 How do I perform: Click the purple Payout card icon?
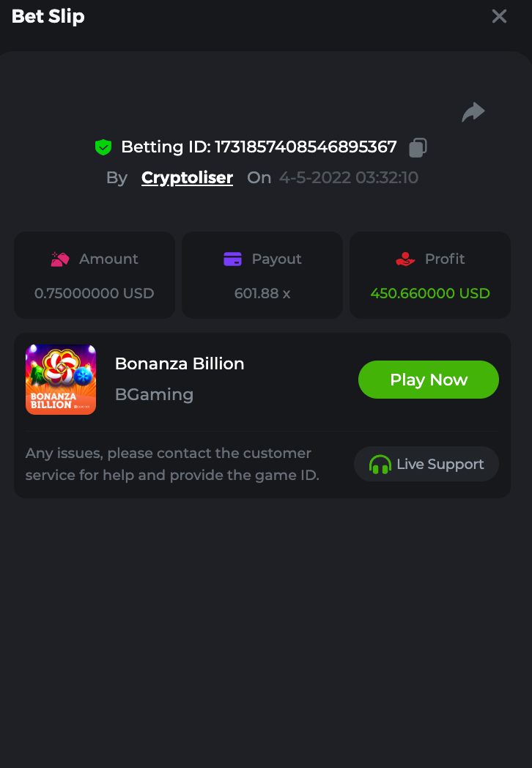[232, 259]
